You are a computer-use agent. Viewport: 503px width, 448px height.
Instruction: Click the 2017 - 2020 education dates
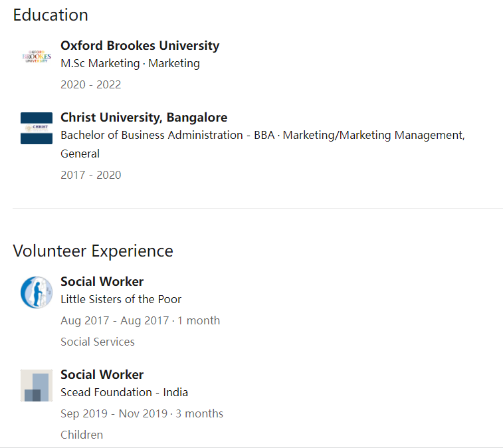[91, 175]
